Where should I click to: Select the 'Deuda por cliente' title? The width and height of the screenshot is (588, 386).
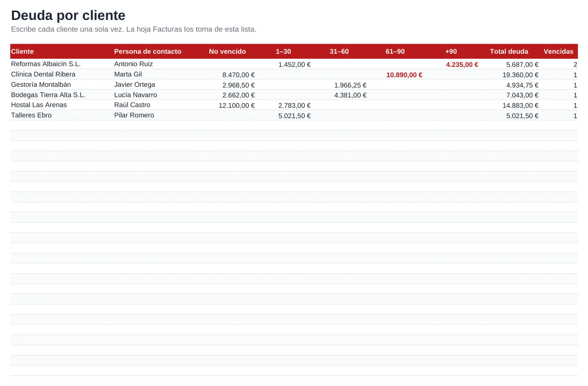coord(68,15)
